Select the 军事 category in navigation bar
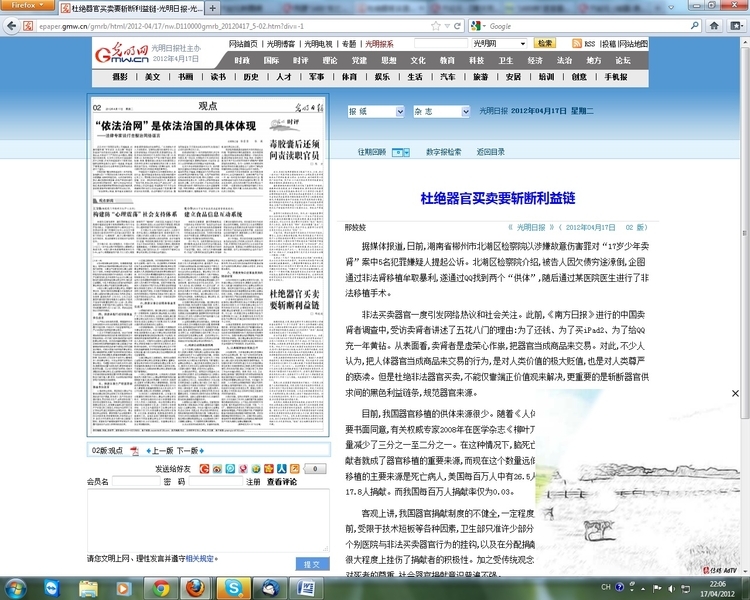The image size is (750, 600). (x=316, y=76)
